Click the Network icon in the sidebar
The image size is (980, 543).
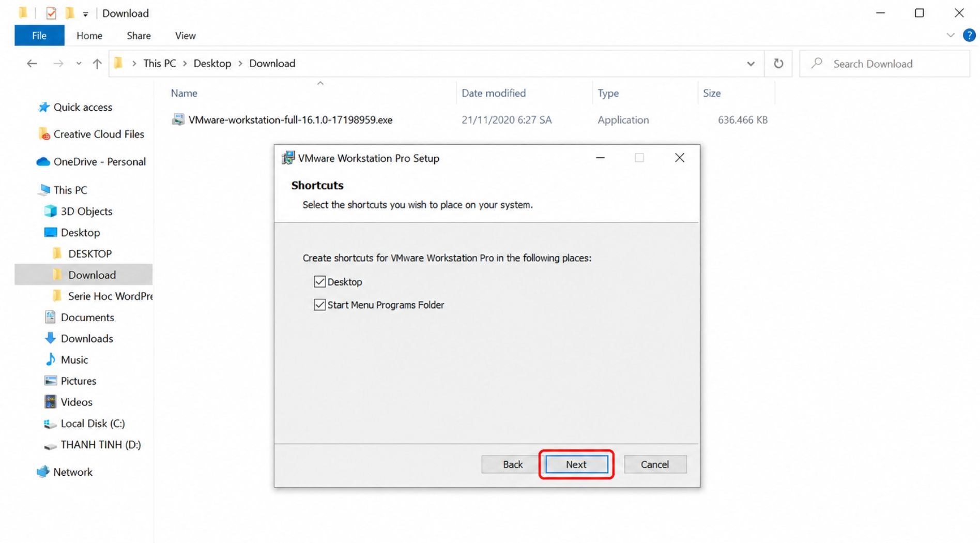(43, 472)
